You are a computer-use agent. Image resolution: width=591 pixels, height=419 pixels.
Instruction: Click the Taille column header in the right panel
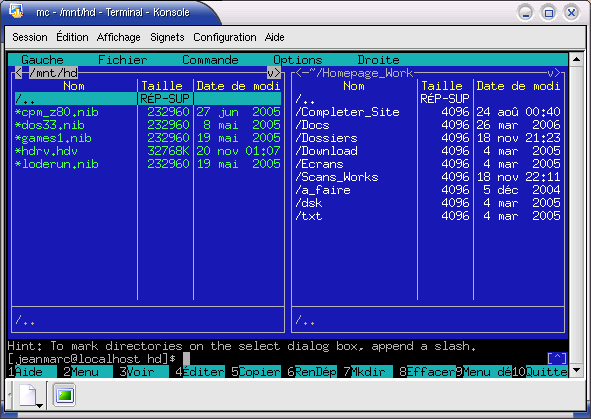click(x=442, y=86)
